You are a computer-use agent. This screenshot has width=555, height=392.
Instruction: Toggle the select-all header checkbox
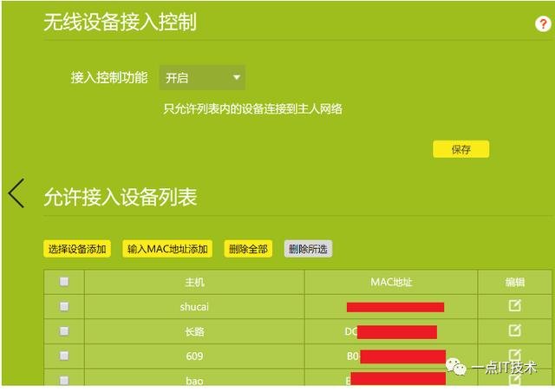click(x=64, y=282)
